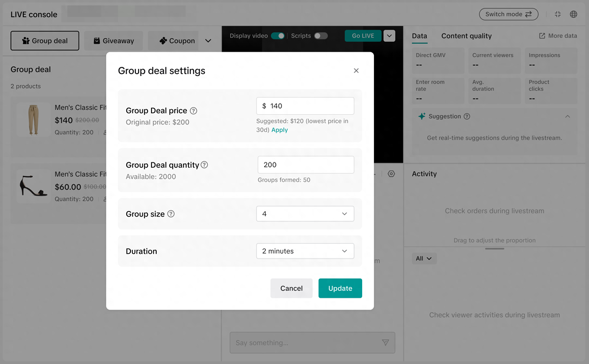Click the Current viewers data card
Screen dimensions: 589x364
point(494,61)
